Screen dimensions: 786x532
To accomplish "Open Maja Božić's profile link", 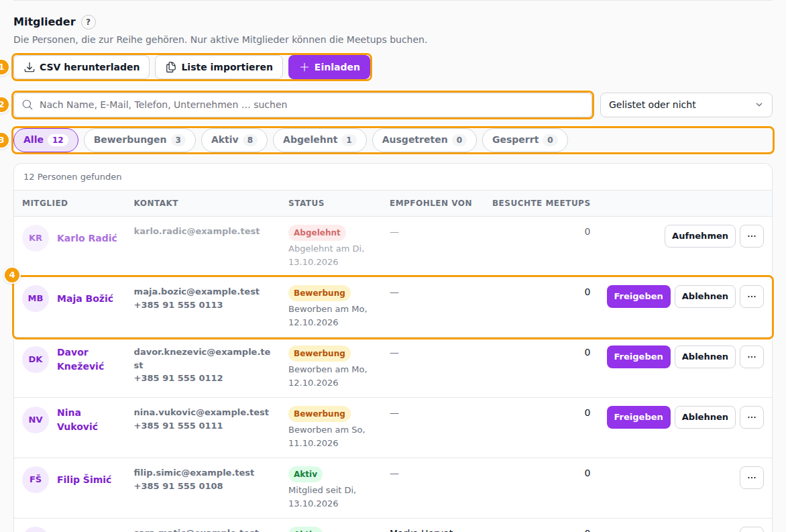I will coord(85,299).
